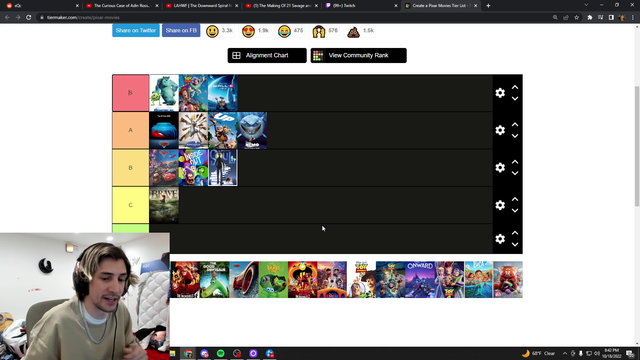Open Discord from the taskbar
Screen dimensions: 640x360
click(x=204, y=353)
